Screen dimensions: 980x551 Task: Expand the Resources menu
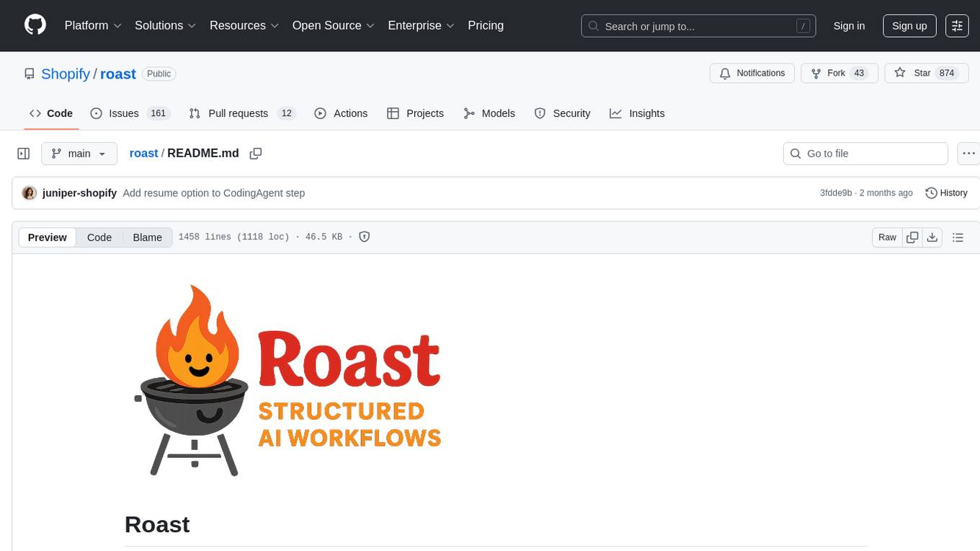(244, 25)
